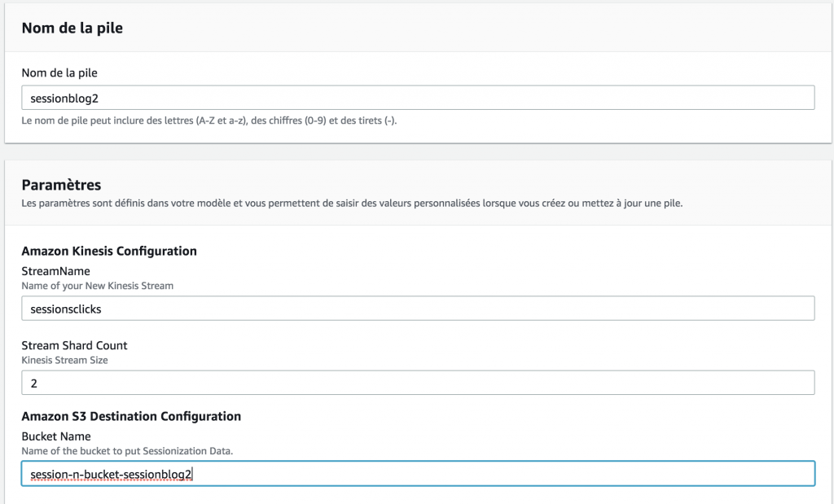
Task: Click the Stream Shard Count label
Action: click(74, 345)
